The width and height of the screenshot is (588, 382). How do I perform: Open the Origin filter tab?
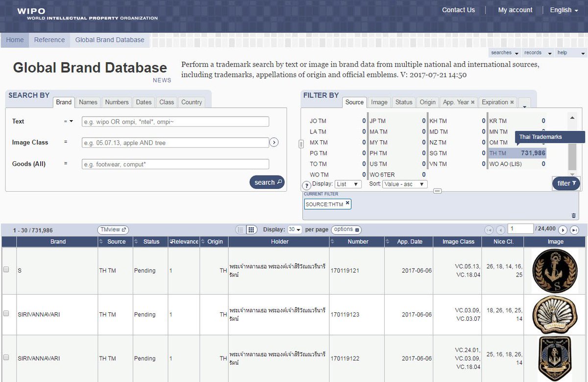[427, 102]
